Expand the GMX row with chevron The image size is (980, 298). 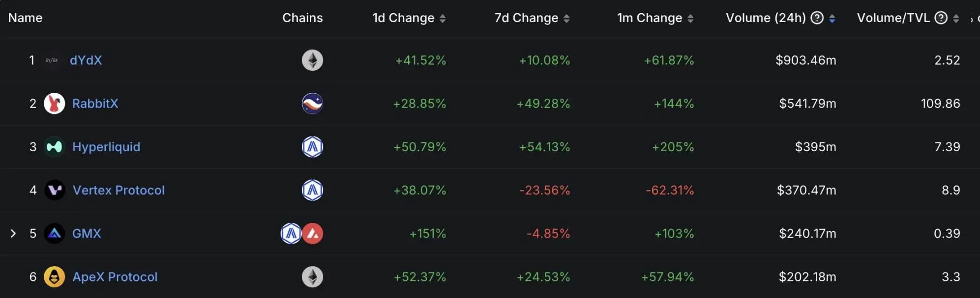(x=13, y=233)
